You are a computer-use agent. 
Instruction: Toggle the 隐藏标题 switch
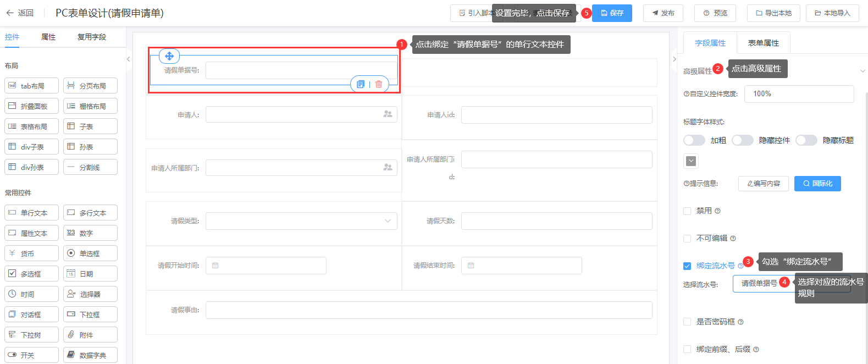[806, 140]
